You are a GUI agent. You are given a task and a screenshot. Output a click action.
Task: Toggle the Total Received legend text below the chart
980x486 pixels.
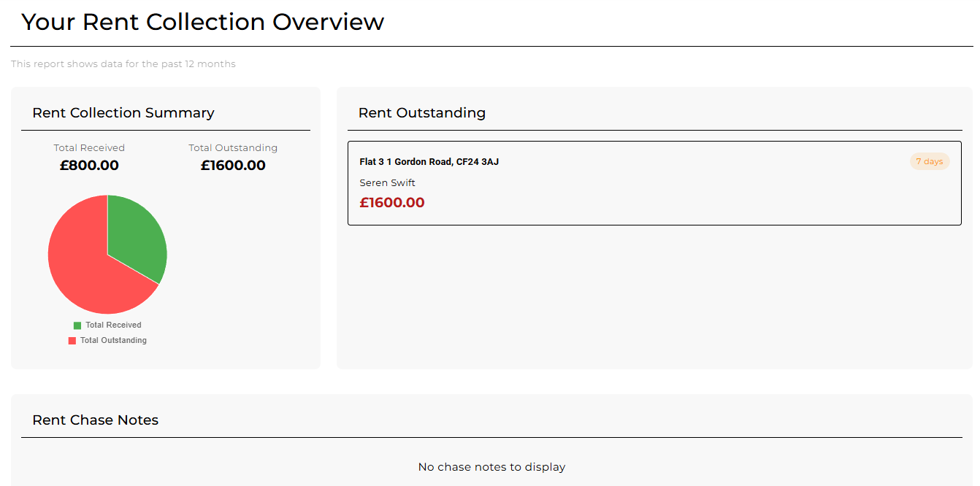tap(113, 325)
